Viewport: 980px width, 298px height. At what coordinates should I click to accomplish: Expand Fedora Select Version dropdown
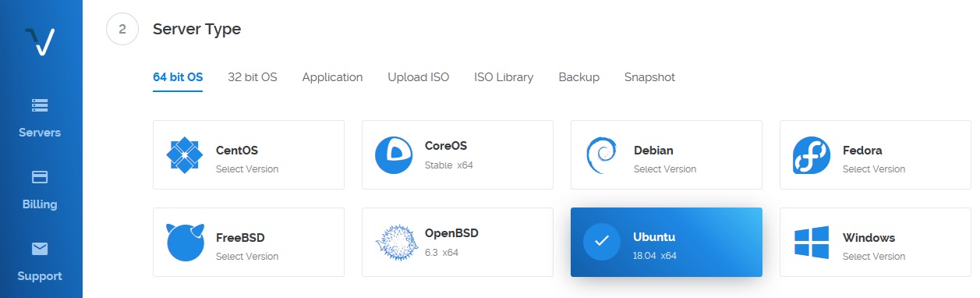[x=874, y=169]
